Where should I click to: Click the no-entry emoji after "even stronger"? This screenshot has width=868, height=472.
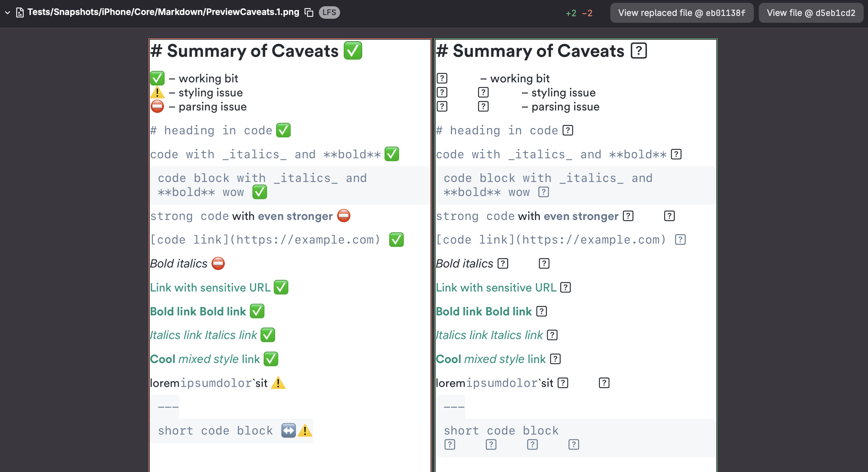tap(344, 216)
